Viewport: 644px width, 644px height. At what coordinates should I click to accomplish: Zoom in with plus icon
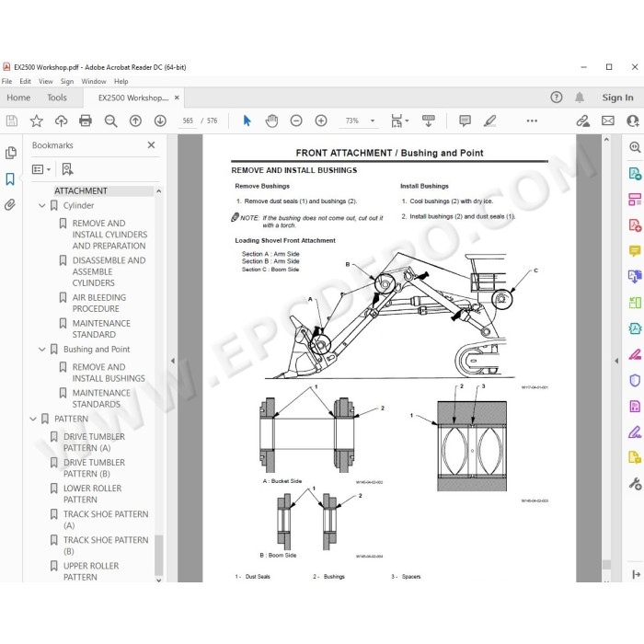[x=321, y=121]
